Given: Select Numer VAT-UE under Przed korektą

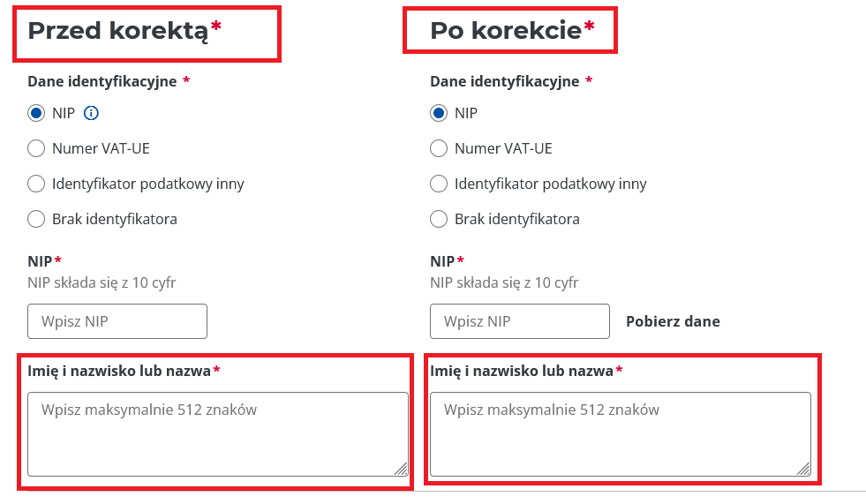Looking at the screenshot, I should [x=36, y=148].
